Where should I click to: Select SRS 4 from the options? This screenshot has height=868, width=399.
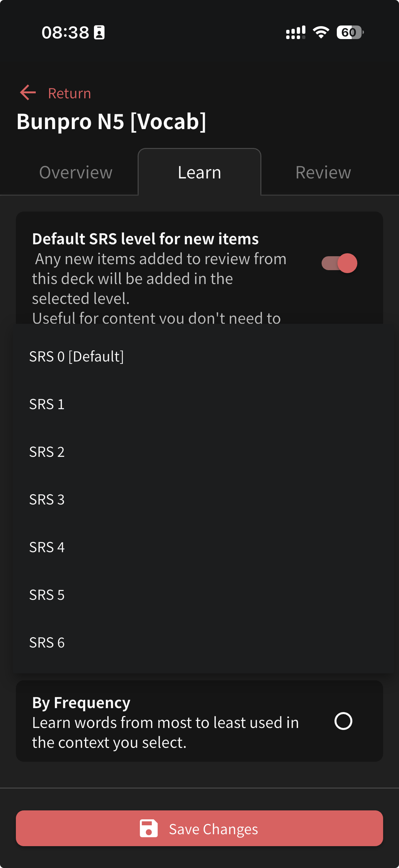pyautogui.click(x=47, y=547)
